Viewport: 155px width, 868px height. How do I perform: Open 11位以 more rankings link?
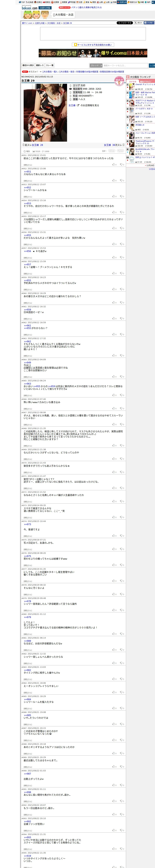[x=152, y=169]
